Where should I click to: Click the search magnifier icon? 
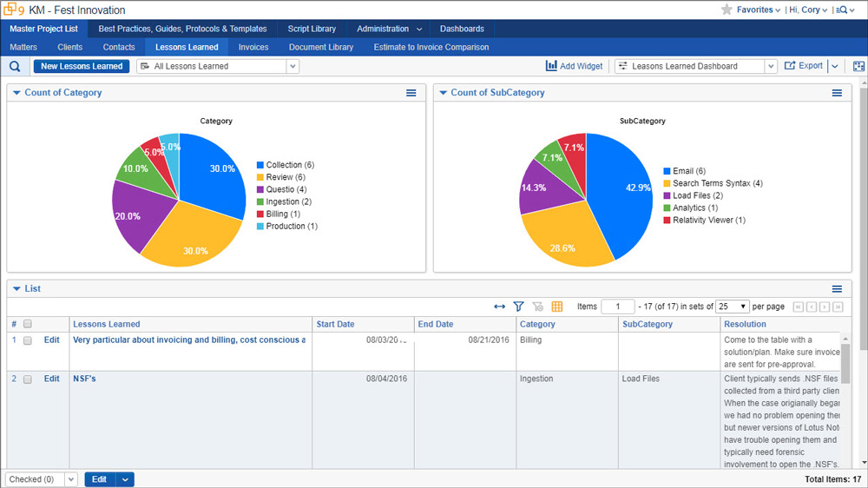15,66
